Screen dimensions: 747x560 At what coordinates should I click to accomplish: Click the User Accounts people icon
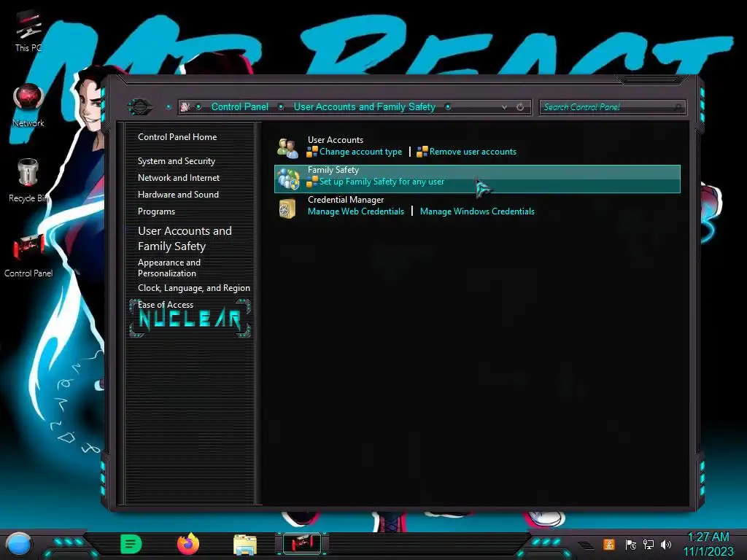click(287, 147)
